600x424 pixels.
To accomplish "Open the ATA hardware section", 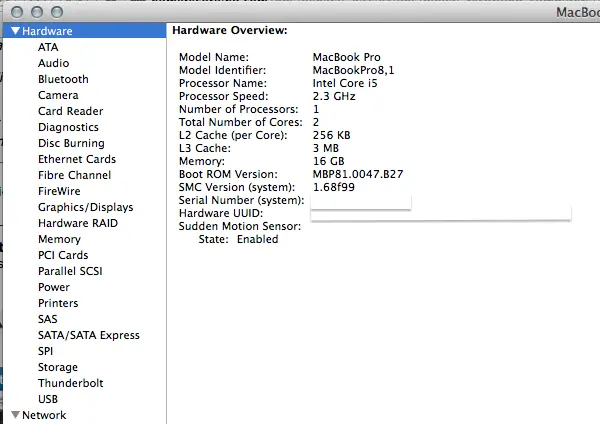I will (48, 47).
